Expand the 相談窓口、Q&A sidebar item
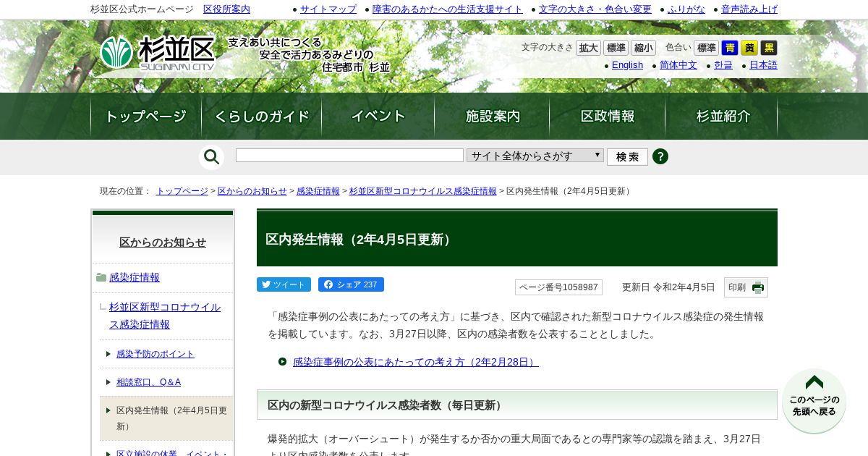This screenshot has width=868, height=456. coord(148,381)
